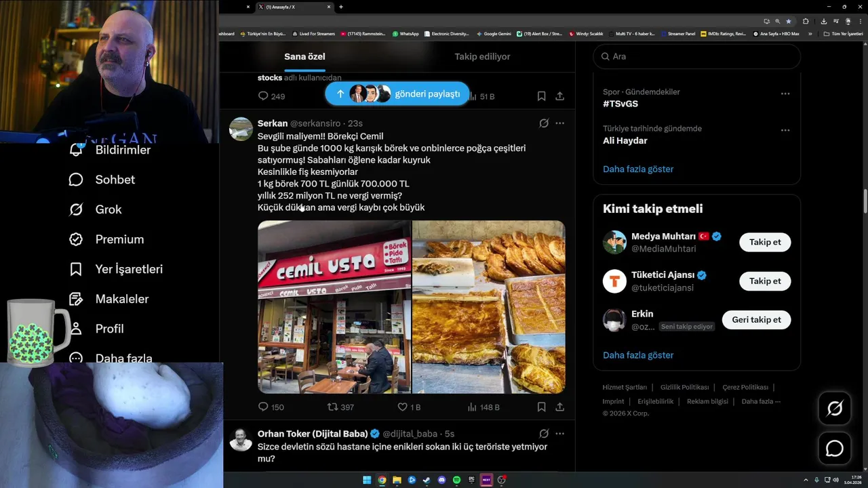Open Makaleler articles page
Viewport: 868px width, 488px height.
click(108, 299)
